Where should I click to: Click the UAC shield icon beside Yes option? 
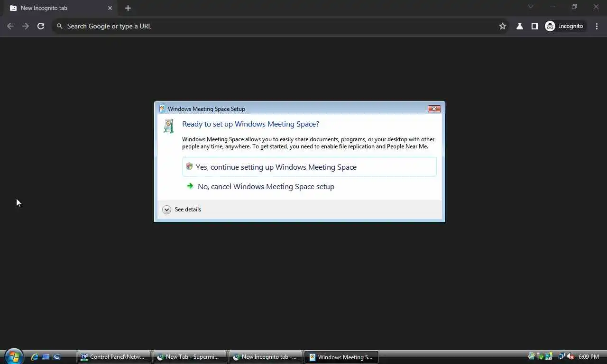(189, 166)
